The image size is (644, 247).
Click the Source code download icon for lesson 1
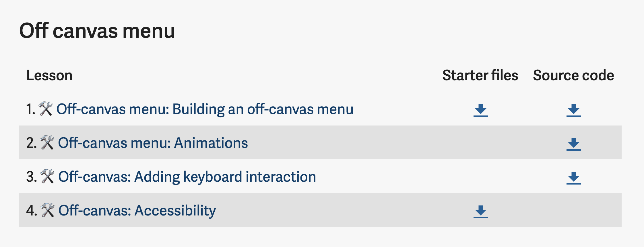pos(573,109)
